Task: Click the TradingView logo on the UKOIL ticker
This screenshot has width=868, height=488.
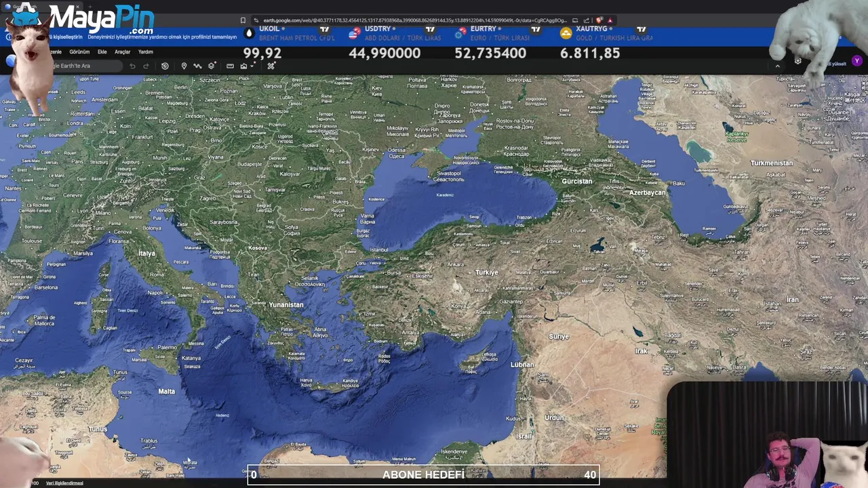Action: pyautogui.click(x=324, y=29)
